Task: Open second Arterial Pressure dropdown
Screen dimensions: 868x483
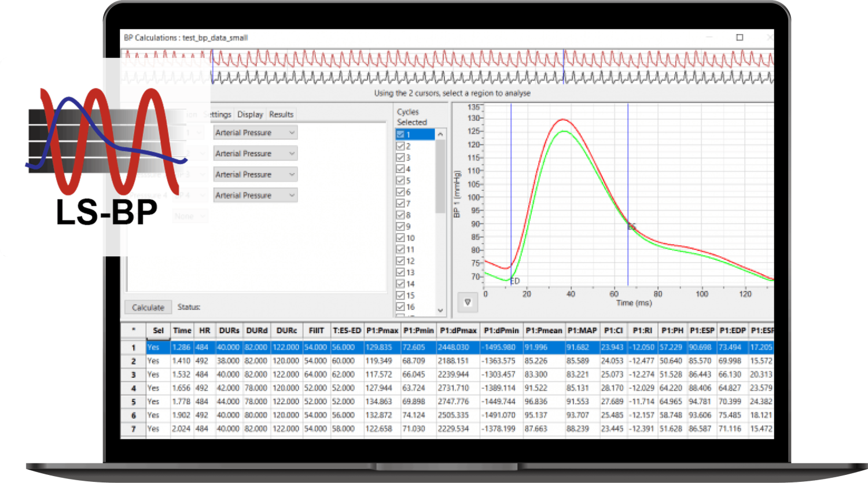Action: pyautogui.click(x=255, y=153)
